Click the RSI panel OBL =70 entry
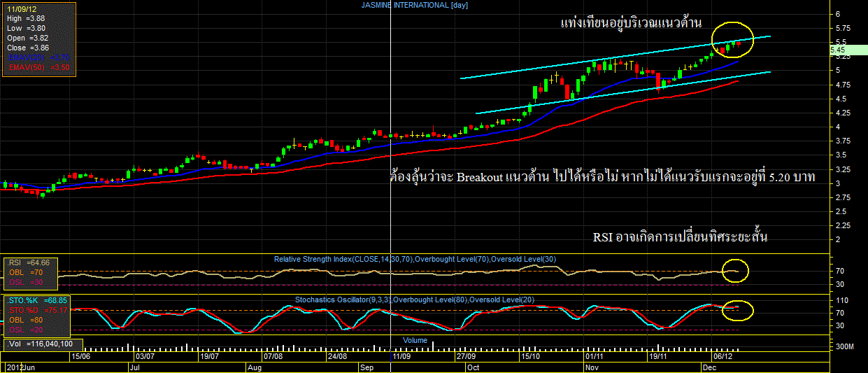868x373 pixels. (24, 273)
